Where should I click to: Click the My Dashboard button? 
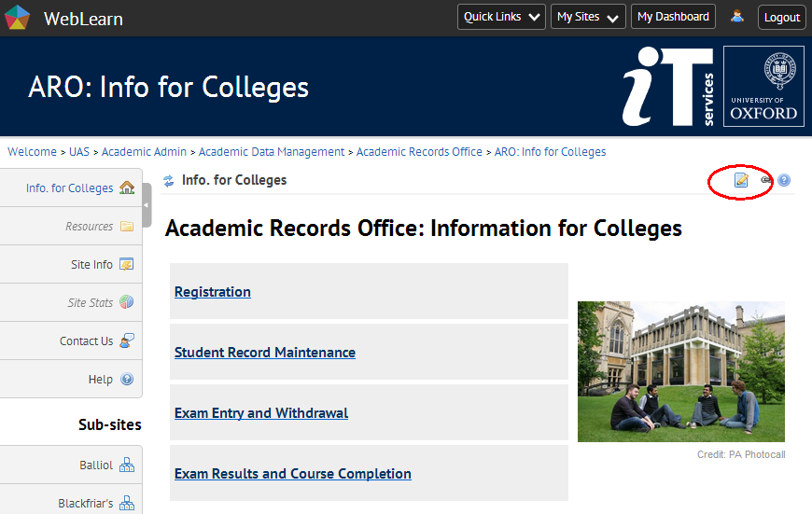coord(674,17)
